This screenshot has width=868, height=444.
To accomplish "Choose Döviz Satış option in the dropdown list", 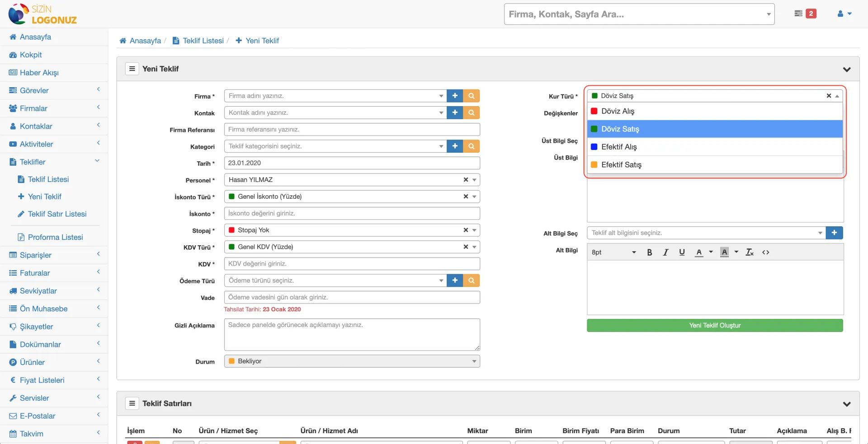I will [715, 129].
